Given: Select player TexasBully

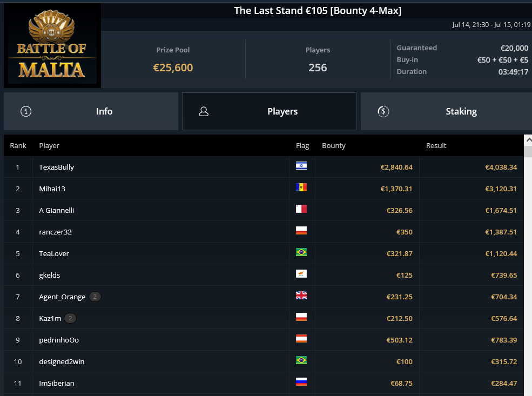Looking at the screenshot, I should pyautogui.click(x=56, y=167).
